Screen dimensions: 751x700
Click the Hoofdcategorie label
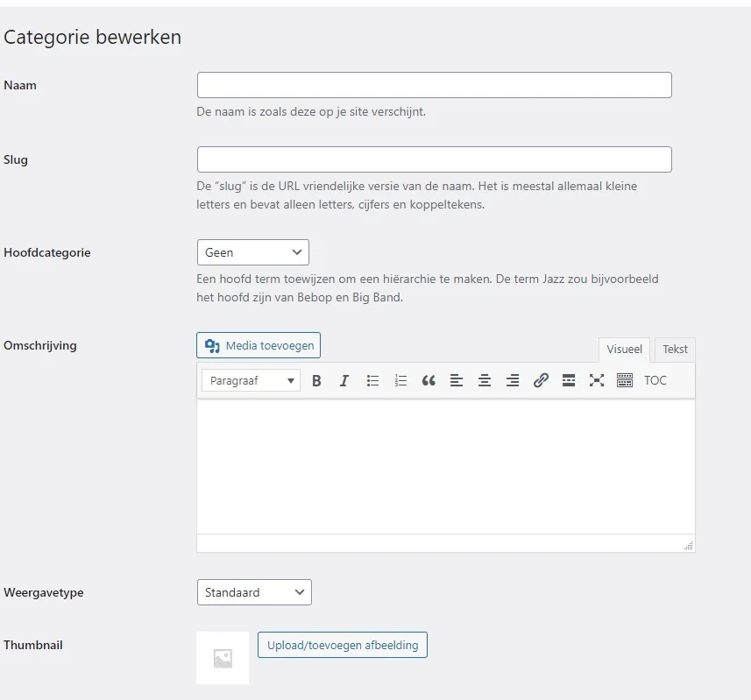[47, 253]
